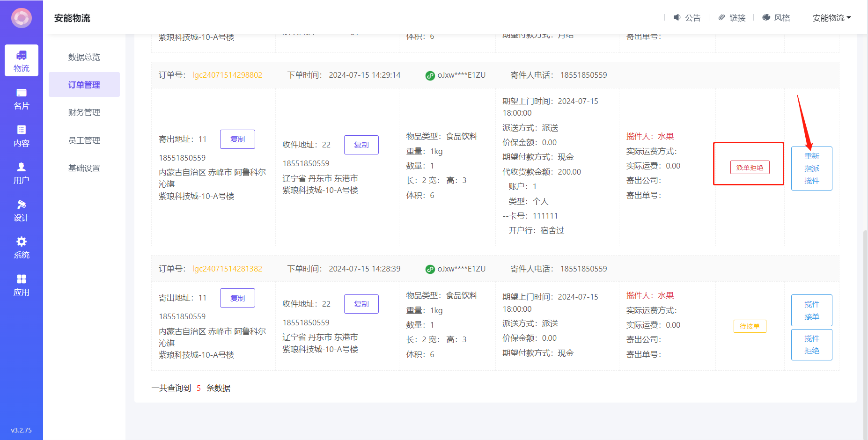Open 员工管理 in the side menu
Screen dimensions: 868x440
84,140
